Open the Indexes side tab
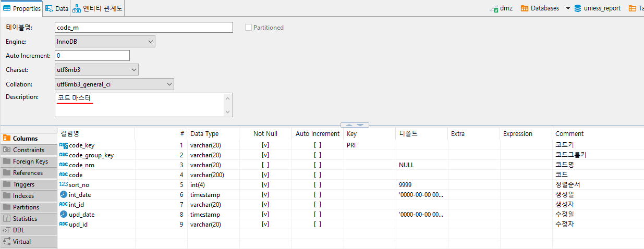Screen dimensions: 644x249 tap(28, 196)
